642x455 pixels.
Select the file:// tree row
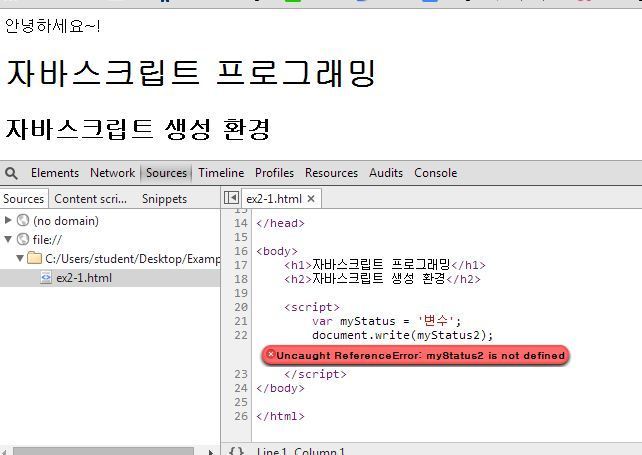tap(110, 239)
